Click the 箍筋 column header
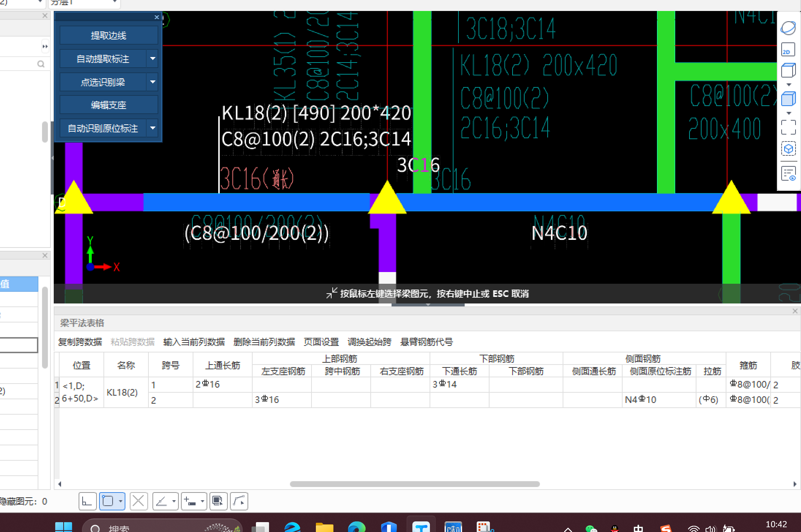Image resolution: width=801 pixels, height=532 pixels. pyautogui.click(x=748, y=365)
